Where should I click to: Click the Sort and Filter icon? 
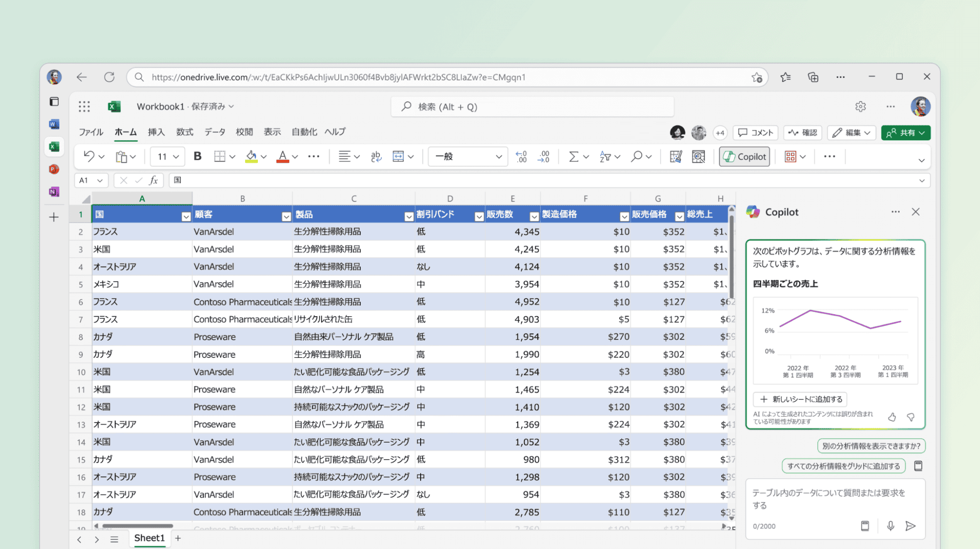click(x=605, y=156)
